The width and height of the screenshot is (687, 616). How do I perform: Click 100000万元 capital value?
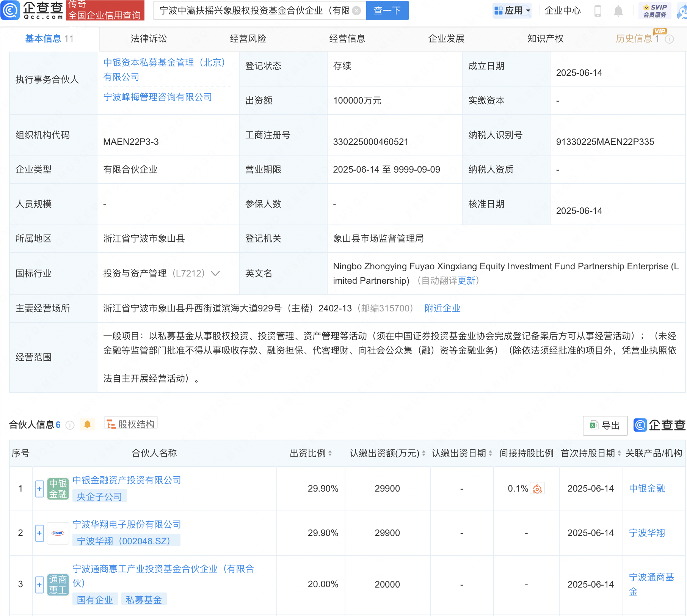click(x=357, y=101)
